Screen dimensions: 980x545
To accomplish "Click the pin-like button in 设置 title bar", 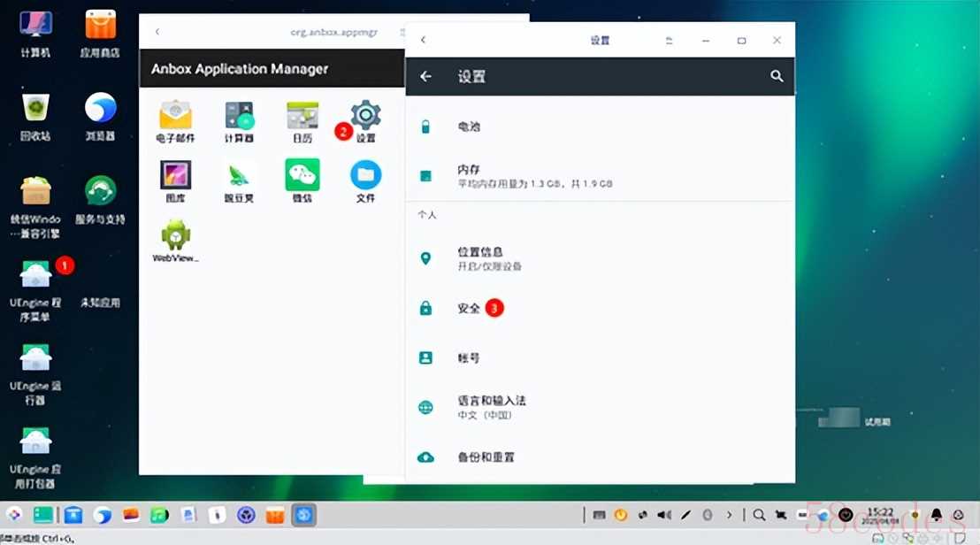I will coord(669,40).
